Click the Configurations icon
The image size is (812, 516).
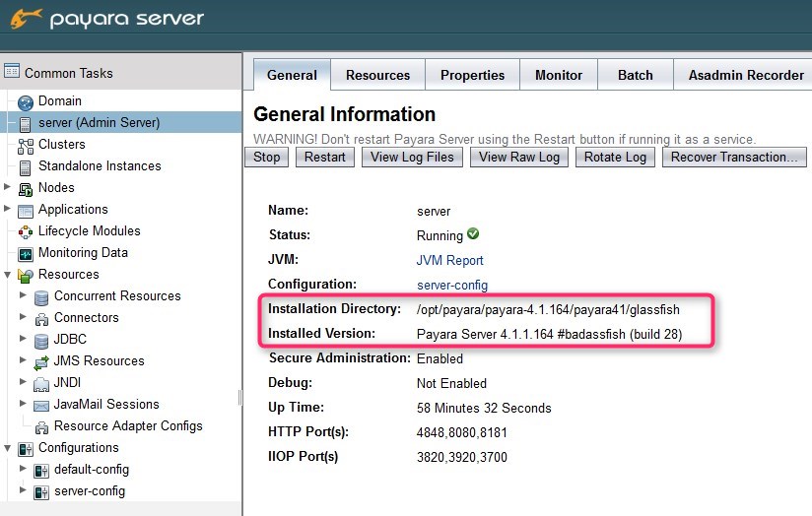pyautogui.click(x=26, y=449)
